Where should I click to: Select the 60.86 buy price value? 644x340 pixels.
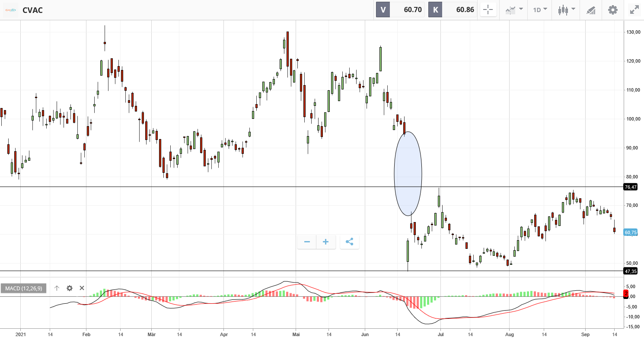(465, 10)
